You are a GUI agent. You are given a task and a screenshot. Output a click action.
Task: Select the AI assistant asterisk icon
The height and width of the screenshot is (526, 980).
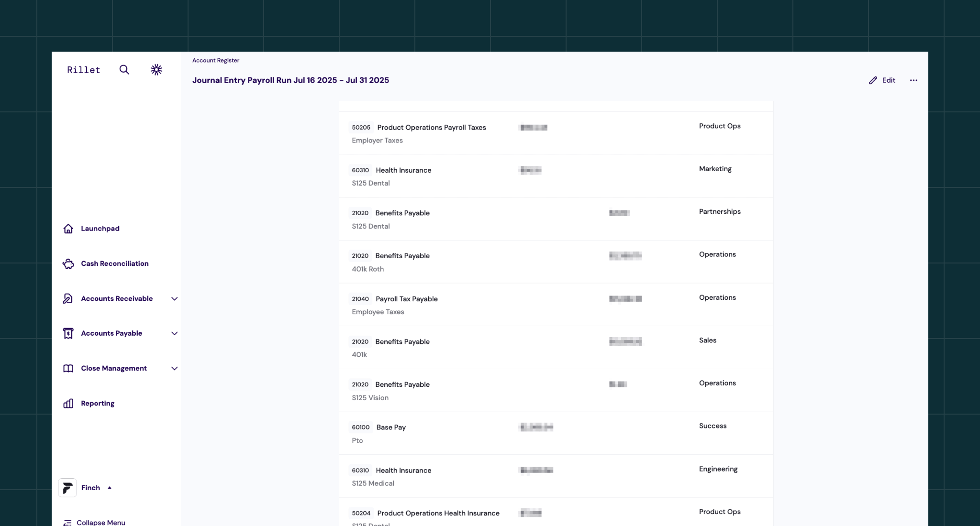156,70
